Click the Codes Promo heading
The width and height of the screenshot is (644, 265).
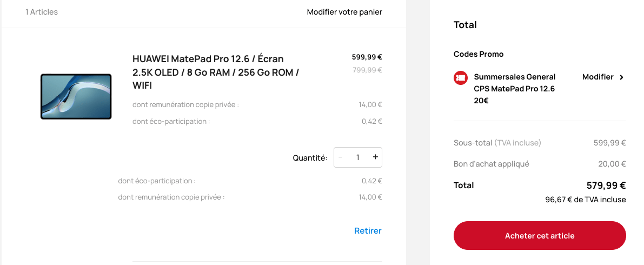[479, 54]
